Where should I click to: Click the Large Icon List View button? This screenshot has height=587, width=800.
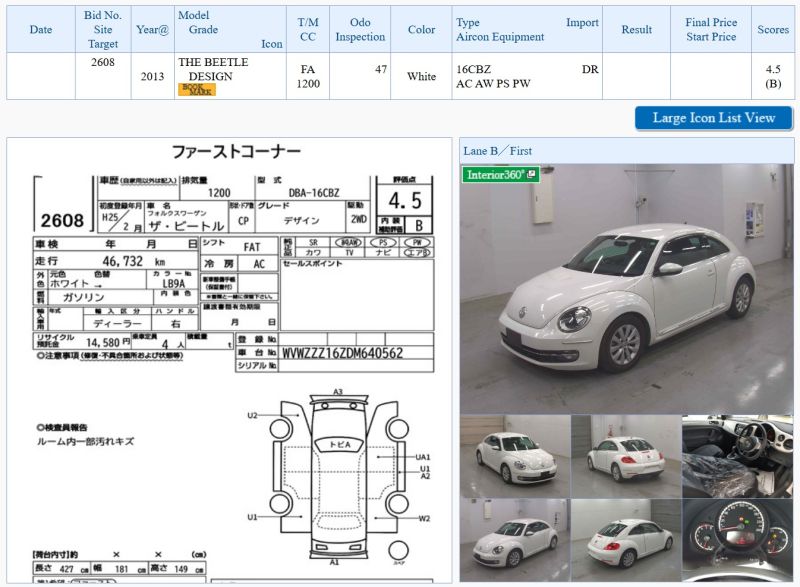[713, 118]
